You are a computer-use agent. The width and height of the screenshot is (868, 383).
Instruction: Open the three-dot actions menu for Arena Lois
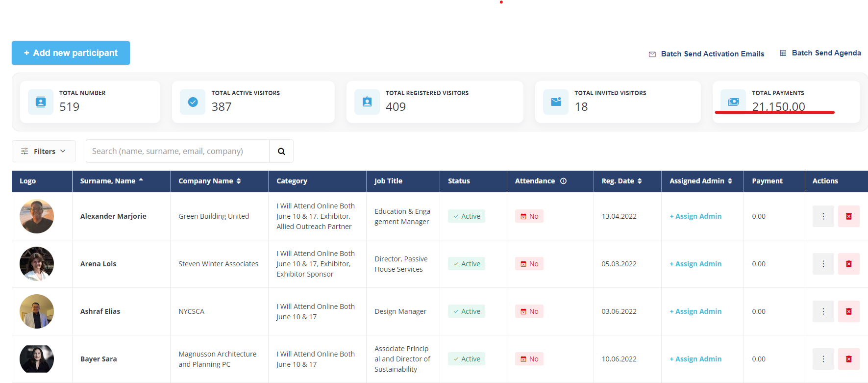pos(823,264)
